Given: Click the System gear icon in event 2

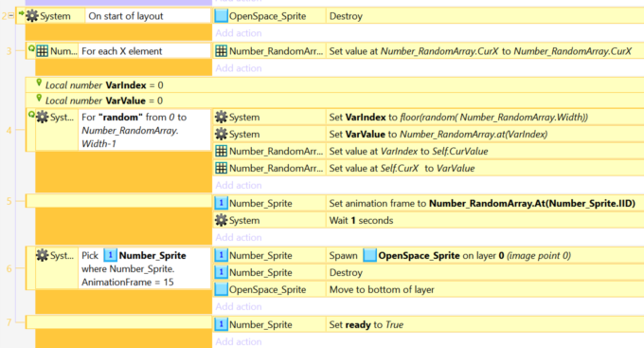Looking at the screenshot, I should 32,16.
